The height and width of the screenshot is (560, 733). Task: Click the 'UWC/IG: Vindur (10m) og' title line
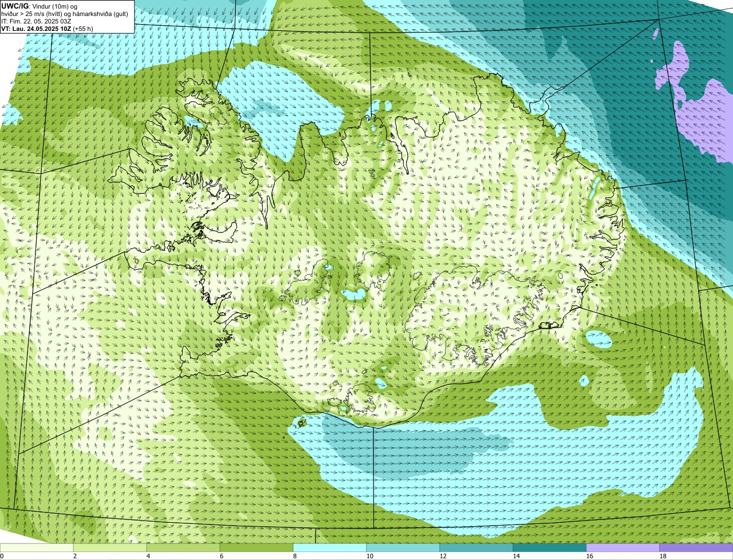coord(40,6)
